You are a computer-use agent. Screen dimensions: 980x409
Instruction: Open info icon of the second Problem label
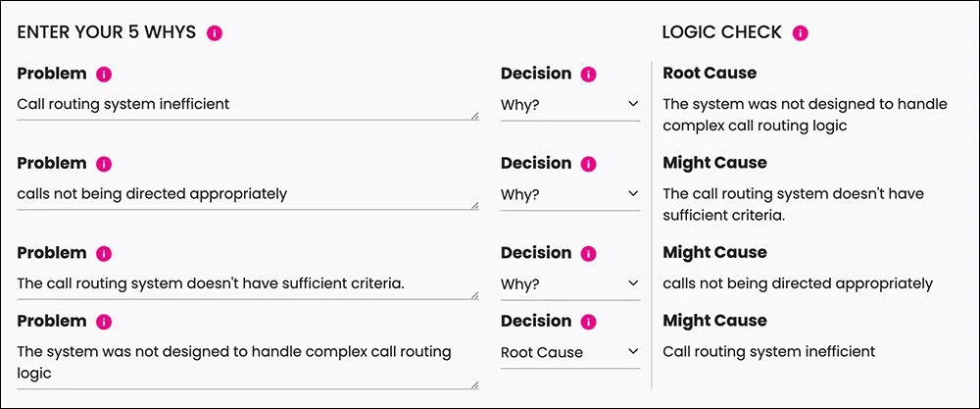[x=104, y=164]
